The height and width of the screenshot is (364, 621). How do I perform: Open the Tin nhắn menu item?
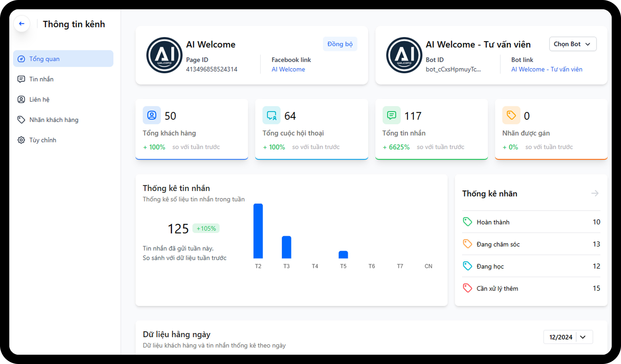pos(41,79)
